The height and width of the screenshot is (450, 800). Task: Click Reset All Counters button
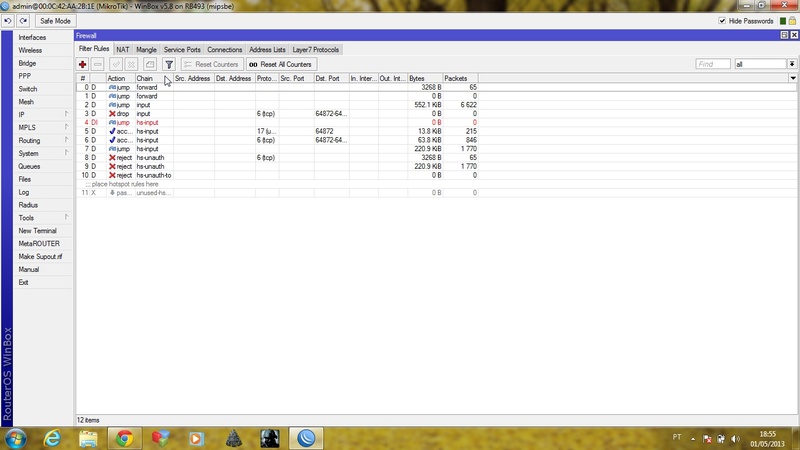click(x=282, y=64)
